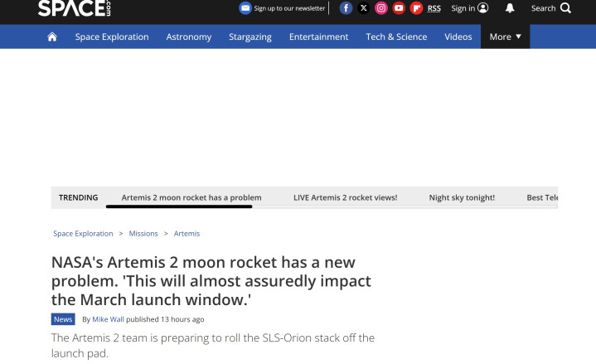The image size is (596, 364).
Task: Open author Mike Wall's profile link
Action: (x=108, y=319)
